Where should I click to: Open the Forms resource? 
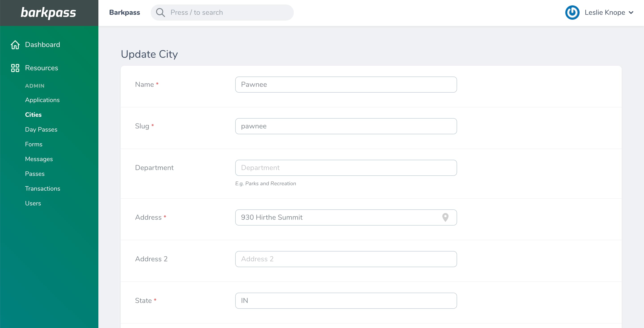click(34, 144)
